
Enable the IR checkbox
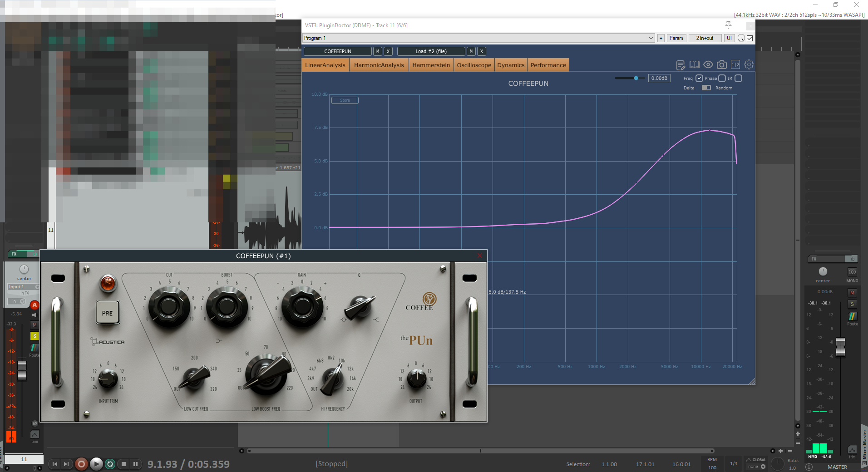click(x=738, y=78)
